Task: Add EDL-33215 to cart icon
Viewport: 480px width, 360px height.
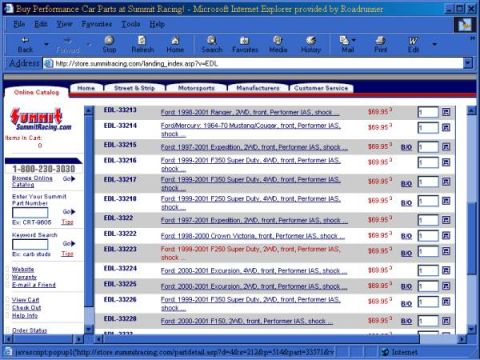Action: click(446, 147)
